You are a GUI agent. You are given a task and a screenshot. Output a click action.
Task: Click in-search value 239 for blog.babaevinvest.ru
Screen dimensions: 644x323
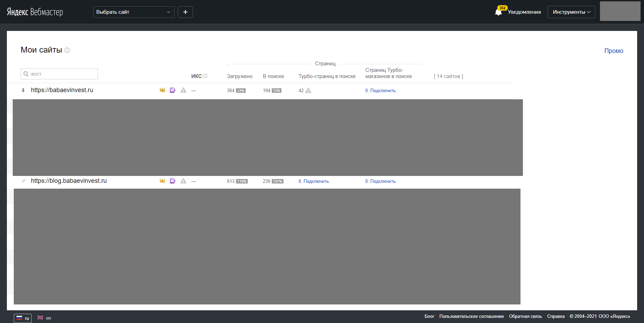(x=267, y=181)
